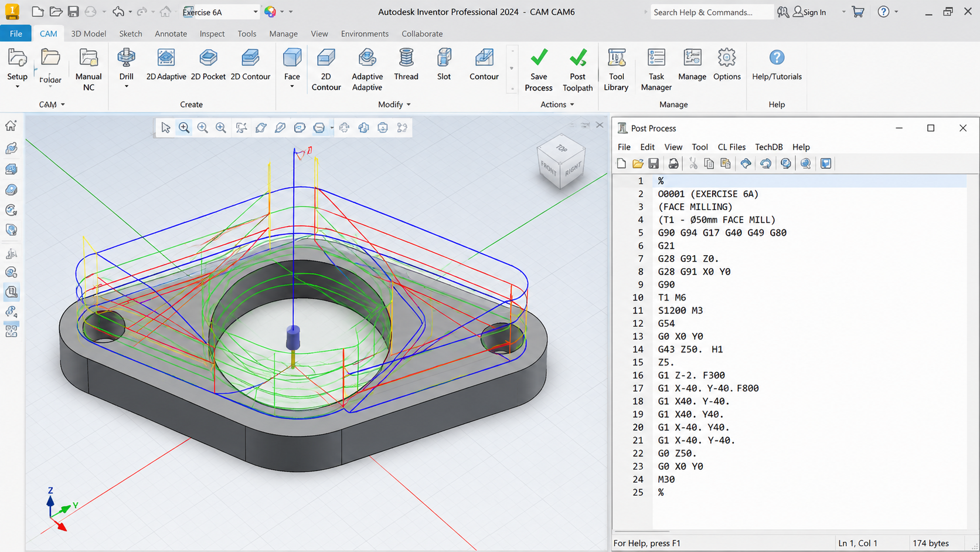Click the highlighted zoom magnifier in viewport toolbar
This screenshot has height=552, width=980.
[x=184, y=127]
